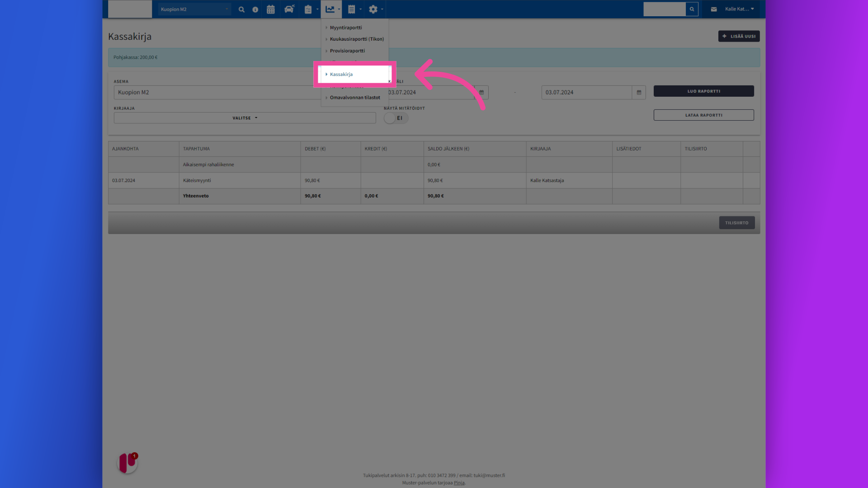The height and width of the screenshot is (488, 868).
Task: Select Omavalvonnan tilastot menu entry
Action: pos(355,98)
